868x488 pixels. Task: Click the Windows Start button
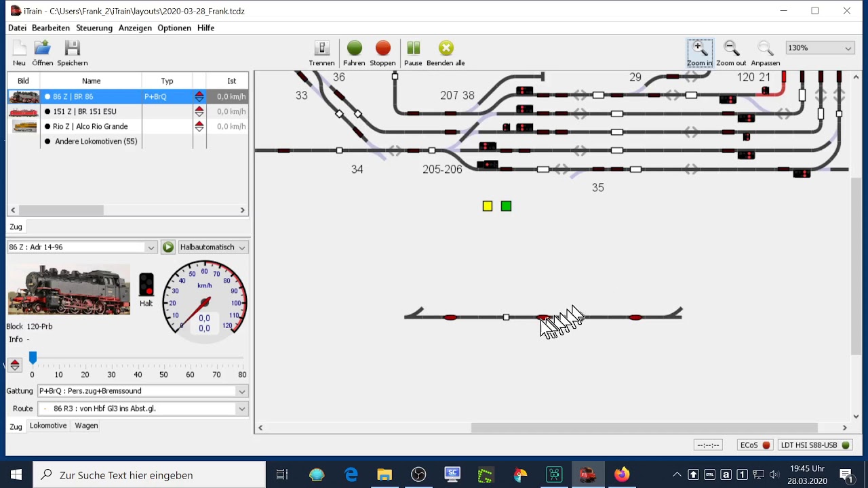[16, 474]
